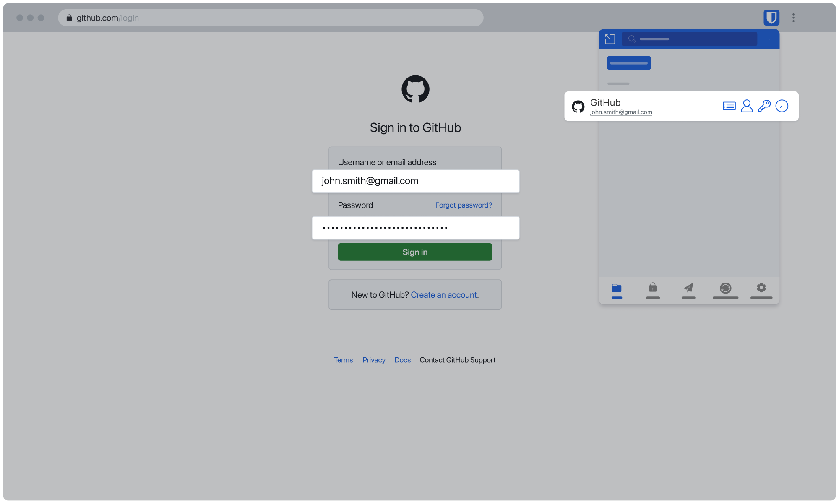Click the green Sign in button
The image size is (839, 504).
tap(415, 252)
